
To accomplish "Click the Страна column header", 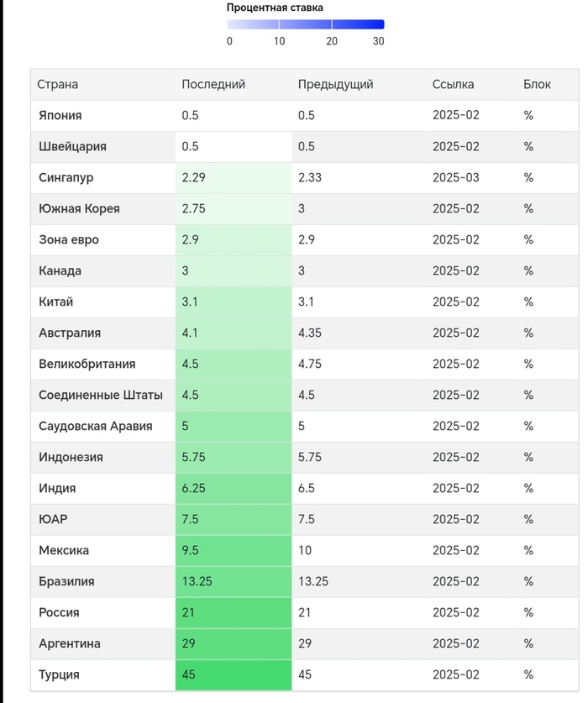I will pos(58,84).
